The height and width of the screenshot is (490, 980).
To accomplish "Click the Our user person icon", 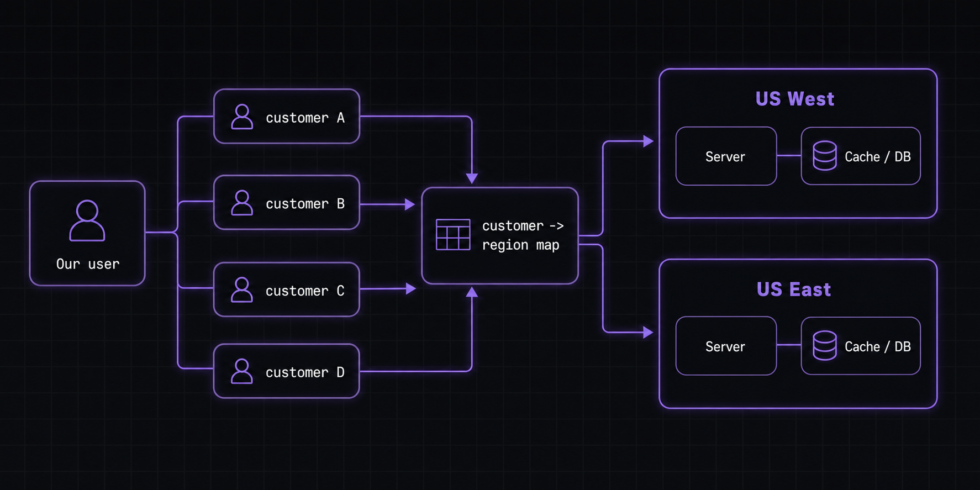I will point(87,220).
